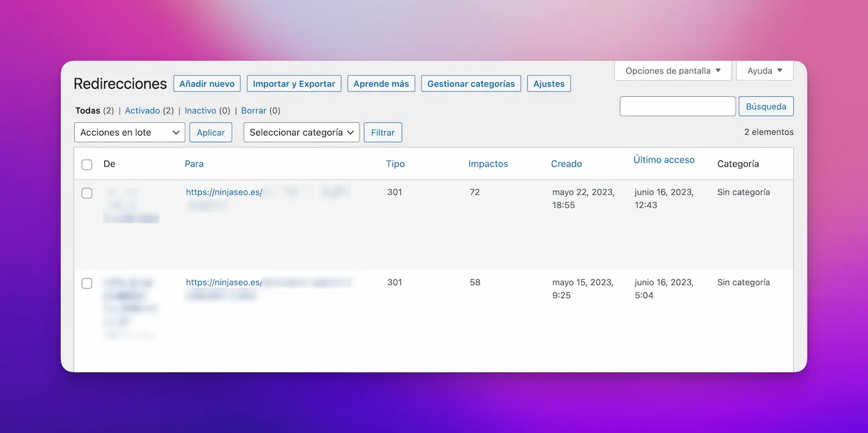Sort by Último acceso column

coord(664,160)
